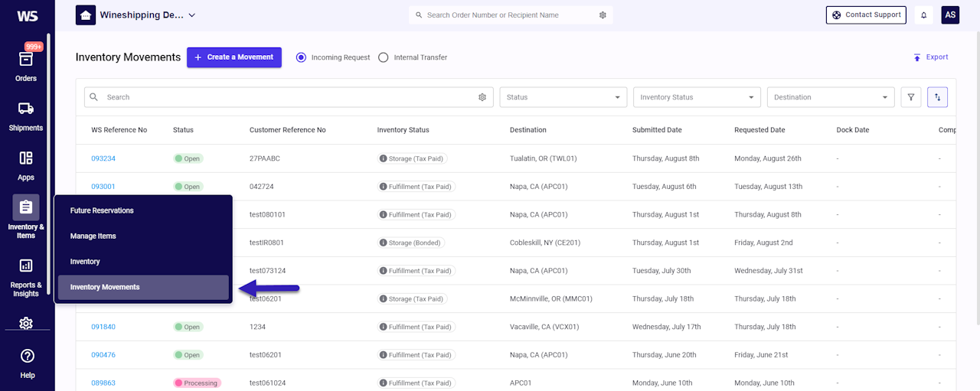This screenshot has width=980, height=391.
Task: Select the Internal Transfer radio button
Action: point(384,57)
